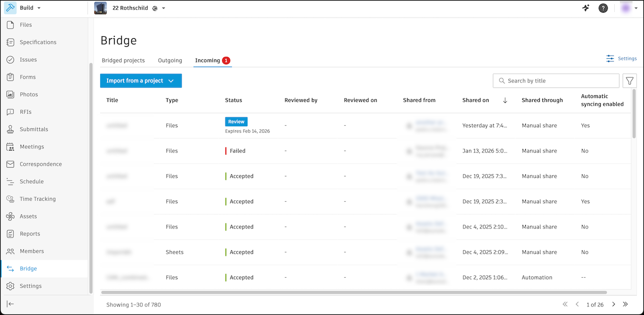Open the Photos section in the sidebar
Viewport: 644px width, 315px height.
click(x=29, y=94)
